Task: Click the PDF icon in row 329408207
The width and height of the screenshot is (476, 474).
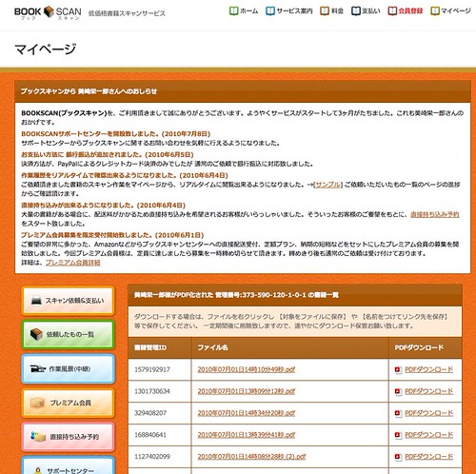Action: click(x=398, y=413)
